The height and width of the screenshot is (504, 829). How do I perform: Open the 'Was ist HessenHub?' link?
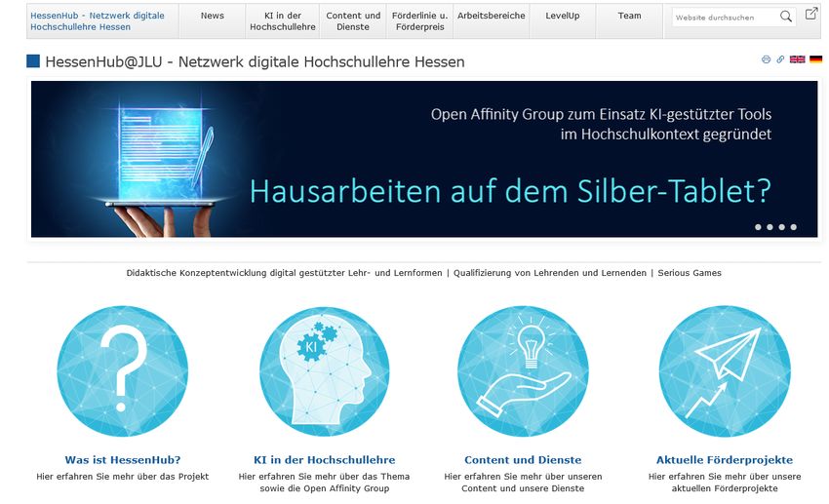click(x=123, y=459)
